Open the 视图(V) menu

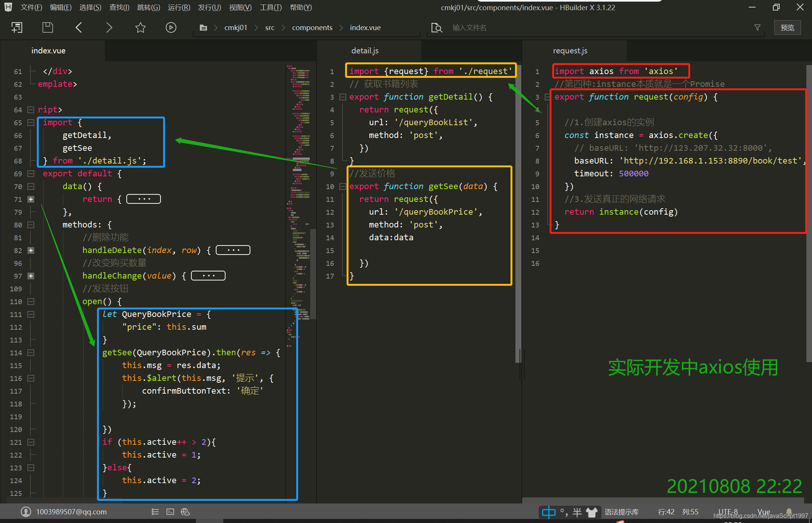pyautogui.click(x=240, y=8)
